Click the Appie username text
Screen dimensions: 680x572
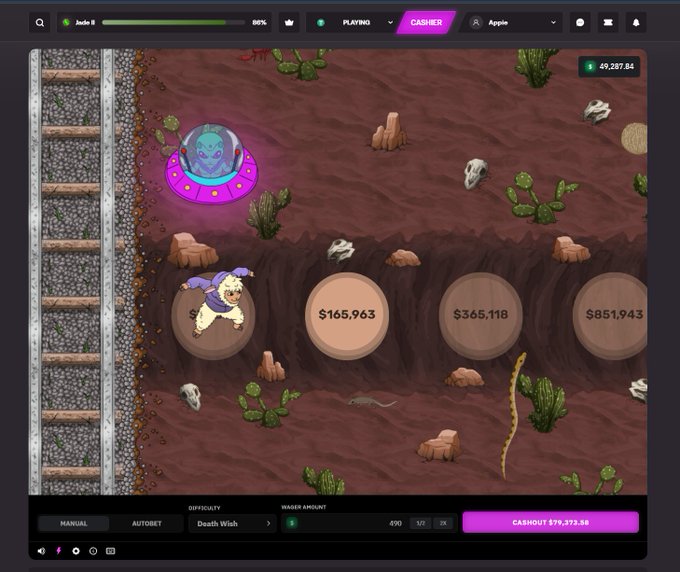(498, 23)
